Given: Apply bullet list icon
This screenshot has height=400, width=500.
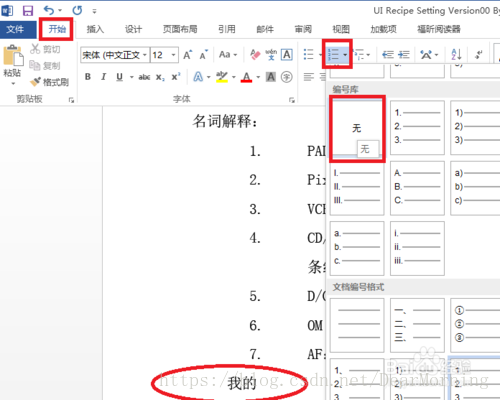Looking at the screenshot, I should [x=309, y=54].
